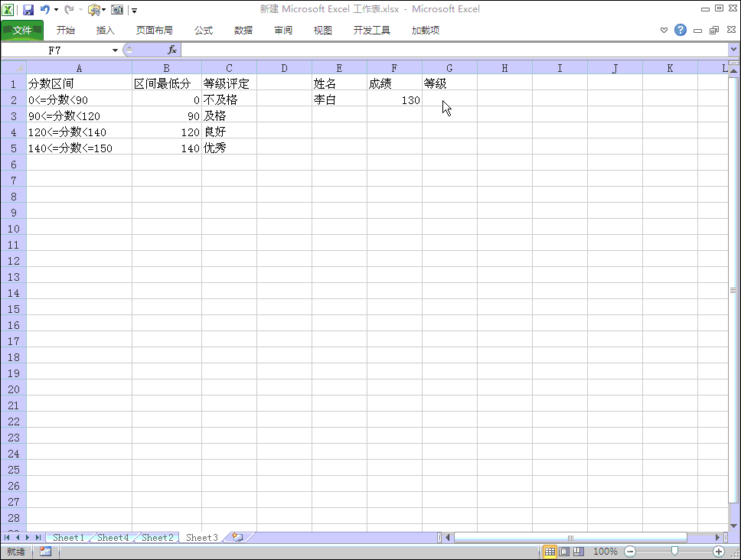Switch to Sheet1 tab
This screenshot has width=741, height=560.
[x=69, y=537]
